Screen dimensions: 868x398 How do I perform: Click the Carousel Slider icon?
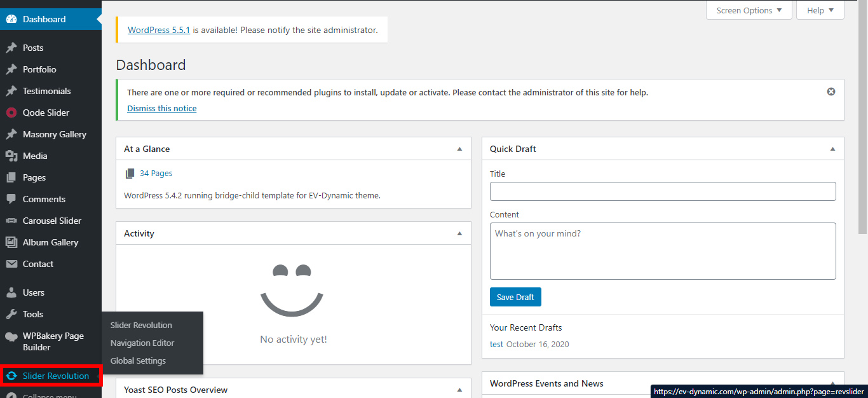coord(11,221)
